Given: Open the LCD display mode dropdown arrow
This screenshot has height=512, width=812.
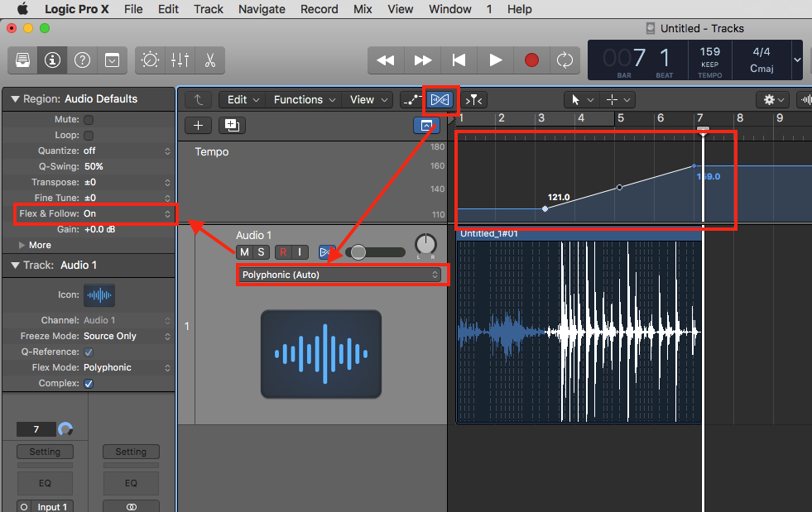Looking at the screenshot, I should (x=797, y=60).
